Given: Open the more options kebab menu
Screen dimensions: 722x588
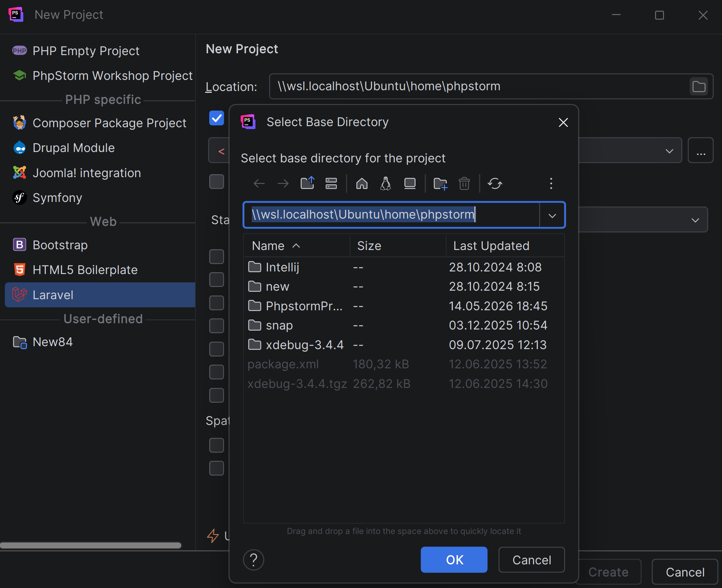Looking at the screenshot, I should pos(551,183).
